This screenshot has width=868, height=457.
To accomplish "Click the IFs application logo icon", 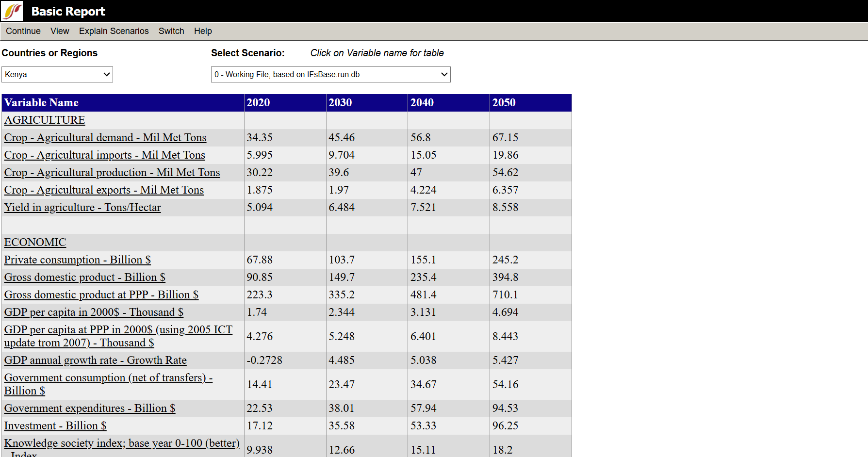I will 12,11.
